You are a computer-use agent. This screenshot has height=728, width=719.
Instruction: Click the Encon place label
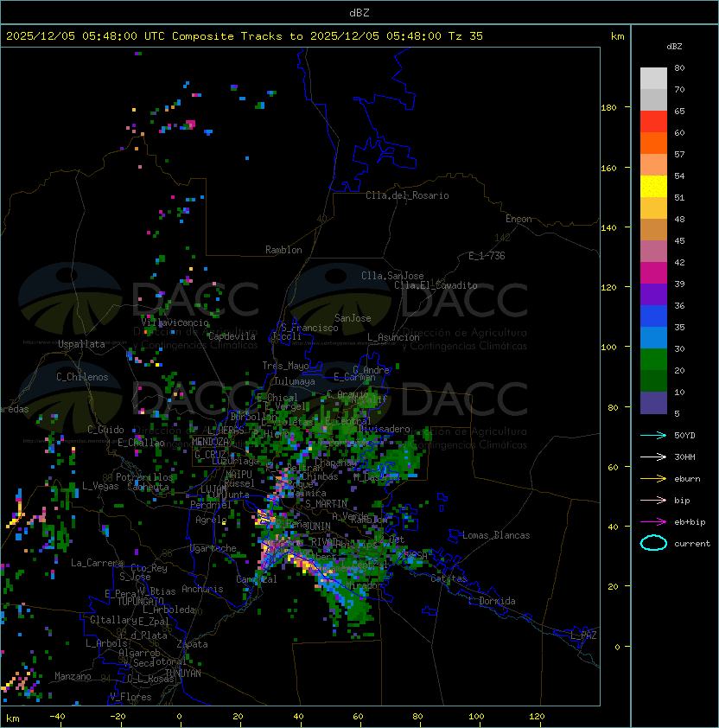click(519, 219)
